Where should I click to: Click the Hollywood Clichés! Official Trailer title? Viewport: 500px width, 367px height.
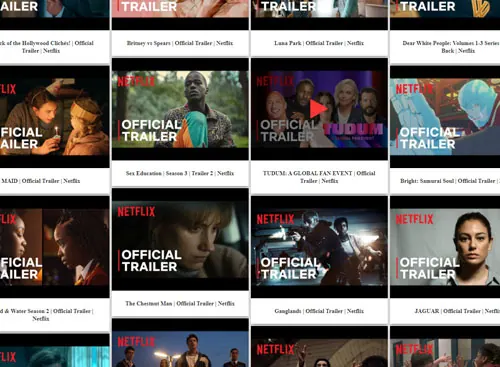click(x=47, y=47)
